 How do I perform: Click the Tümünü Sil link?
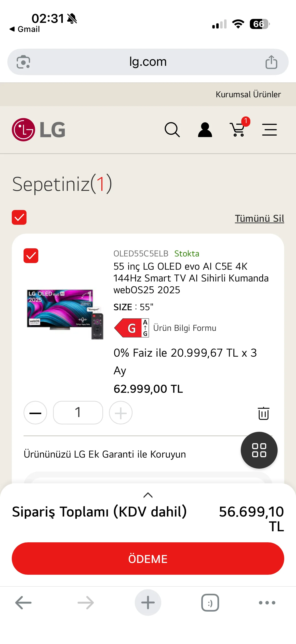[259, 218]
